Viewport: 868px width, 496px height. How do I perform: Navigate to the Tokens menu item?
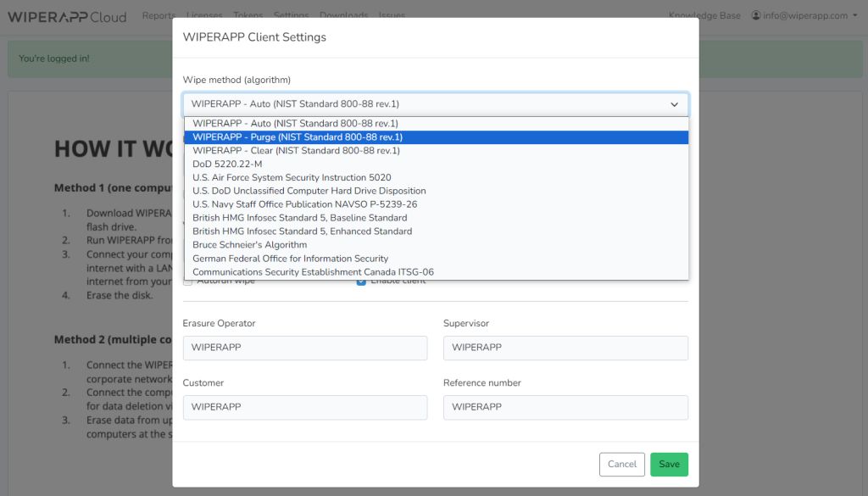(249, 14)
